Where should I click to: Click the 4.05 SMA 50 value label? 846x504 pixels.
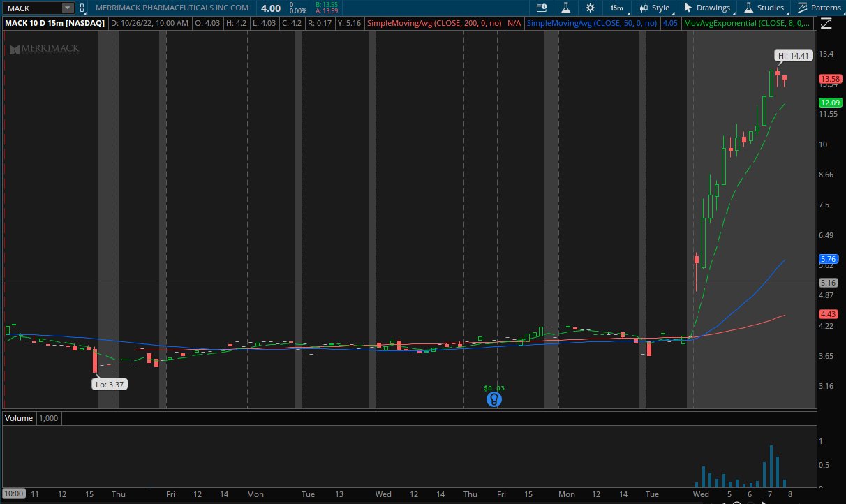[x=669, y=23]
